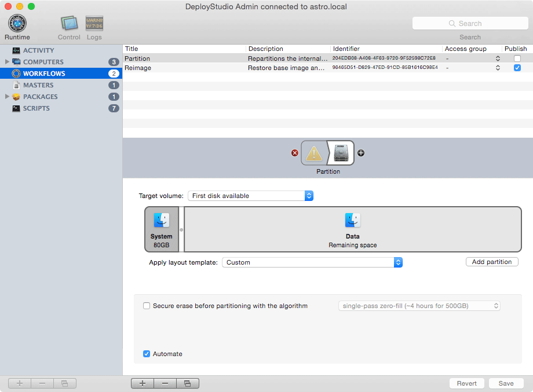This screenshot has width=533, height=392.
Task: Uncheck the Automate checkbox
Action: pos(147,354)
